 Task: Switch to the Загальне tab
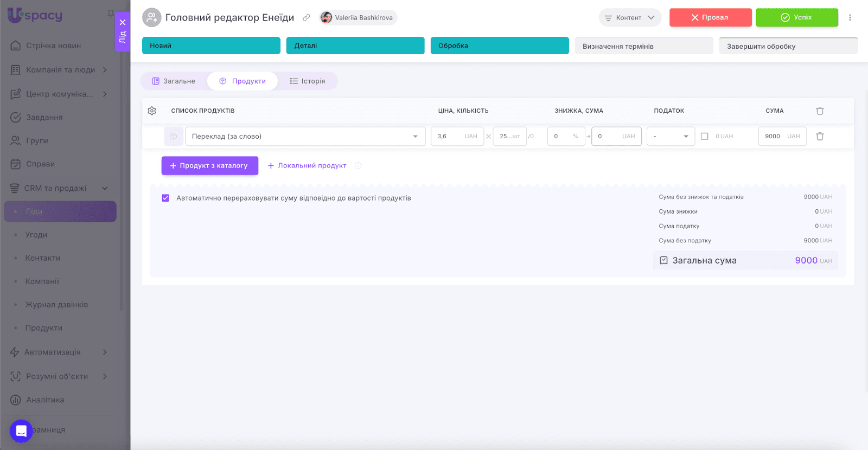174,81
